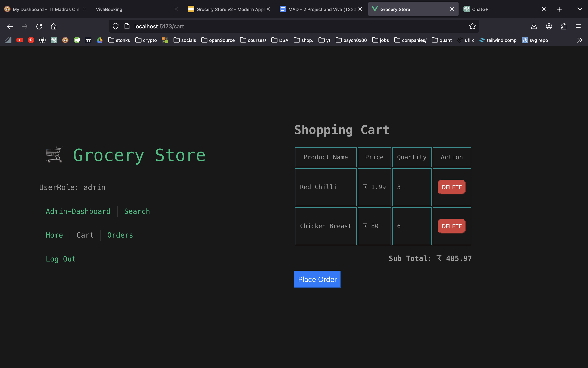The height and width of the screenshot is (368, 588).
Task: Click the Place Order button
Action: (317, 279)
